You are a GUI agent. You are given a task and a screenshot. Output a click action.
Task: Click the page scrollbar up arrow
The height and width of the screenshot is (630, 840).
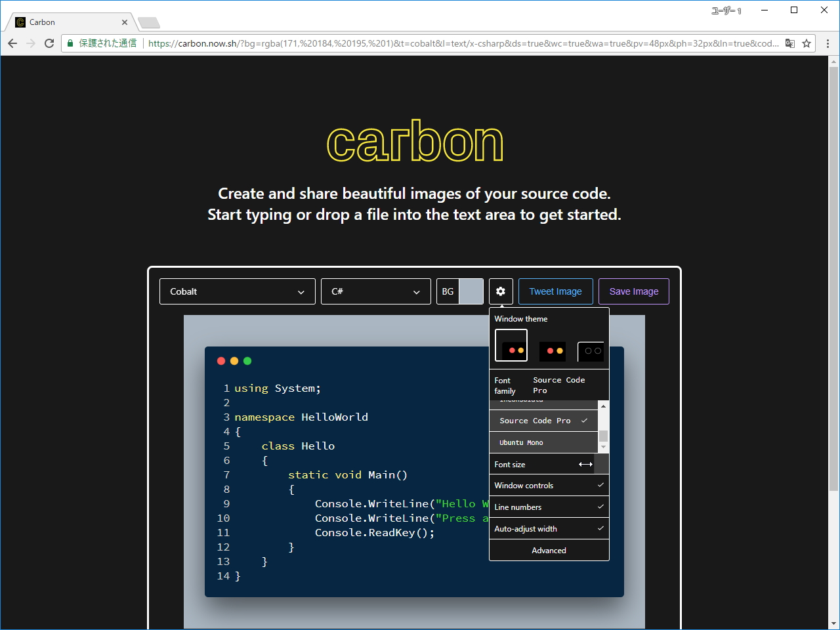pyautogui.click(x=833, y=62)
